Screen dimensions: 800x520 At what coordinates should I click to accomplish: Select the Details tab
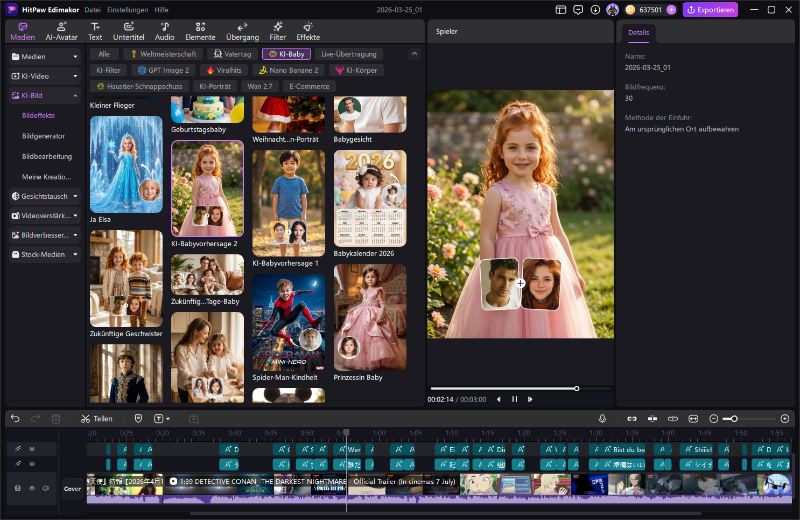639,32
